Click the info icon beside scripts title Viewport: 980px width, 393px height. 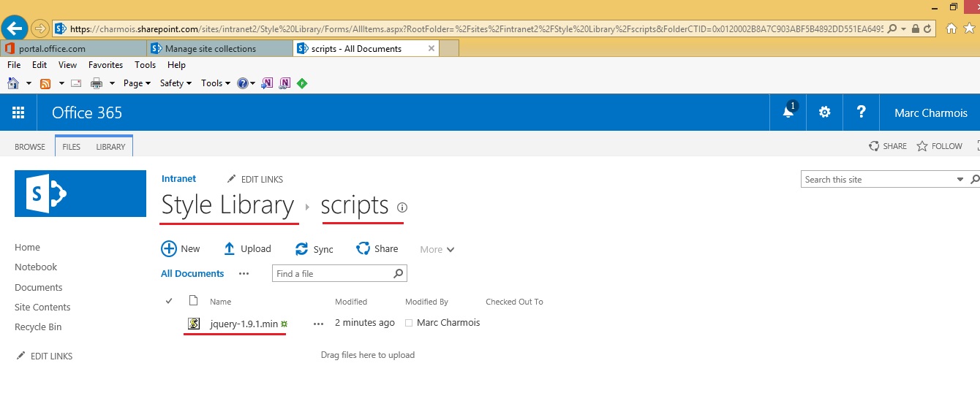pyautogui.click(x=402, y=207)
